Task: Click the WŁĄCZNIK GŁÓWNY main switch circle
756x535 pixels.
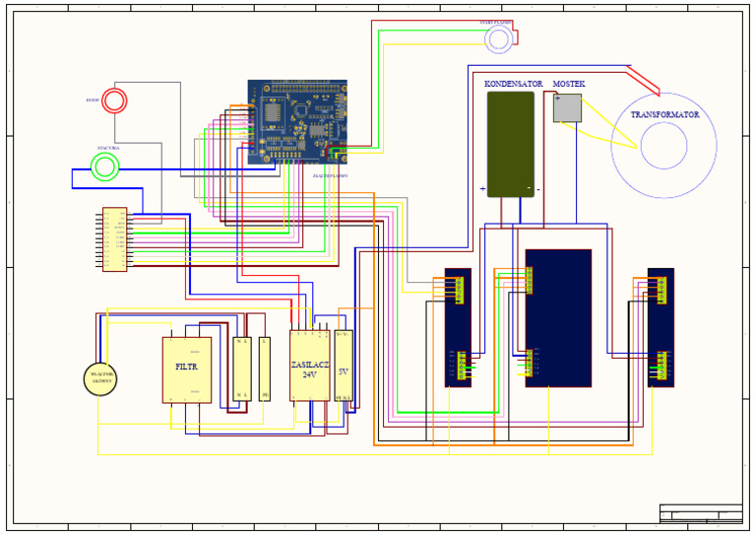Action: point(100,378)
